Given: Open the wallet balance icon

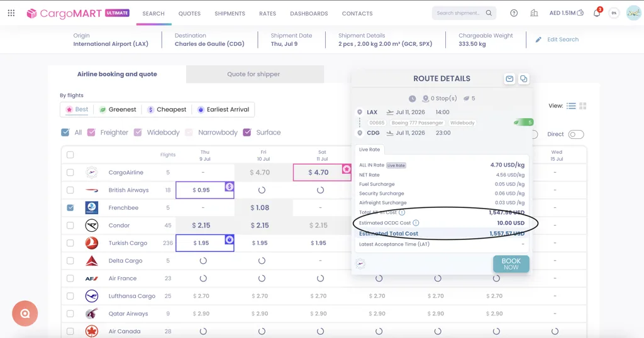Looking at the screenshot, I should pos(580,13).
